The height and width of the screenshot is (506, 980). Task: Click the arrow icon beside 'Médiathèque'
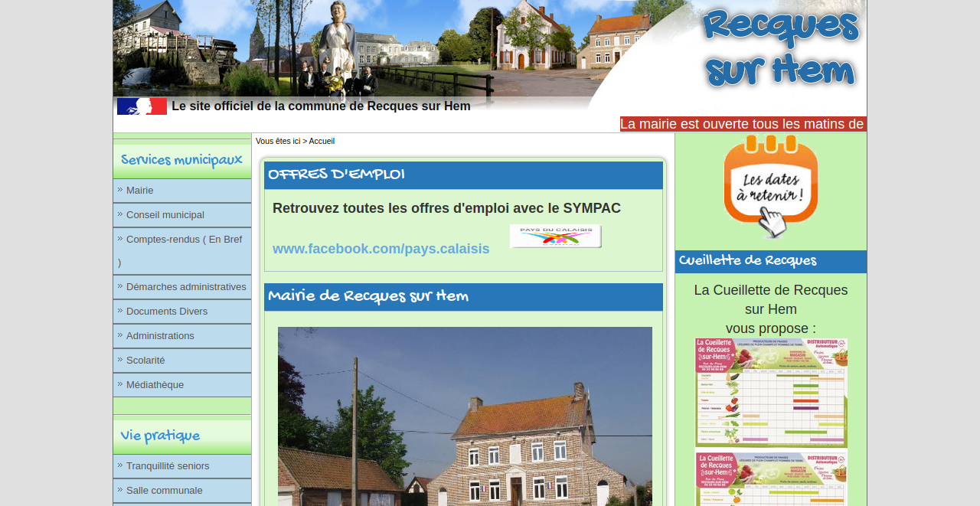click(121, 384)
